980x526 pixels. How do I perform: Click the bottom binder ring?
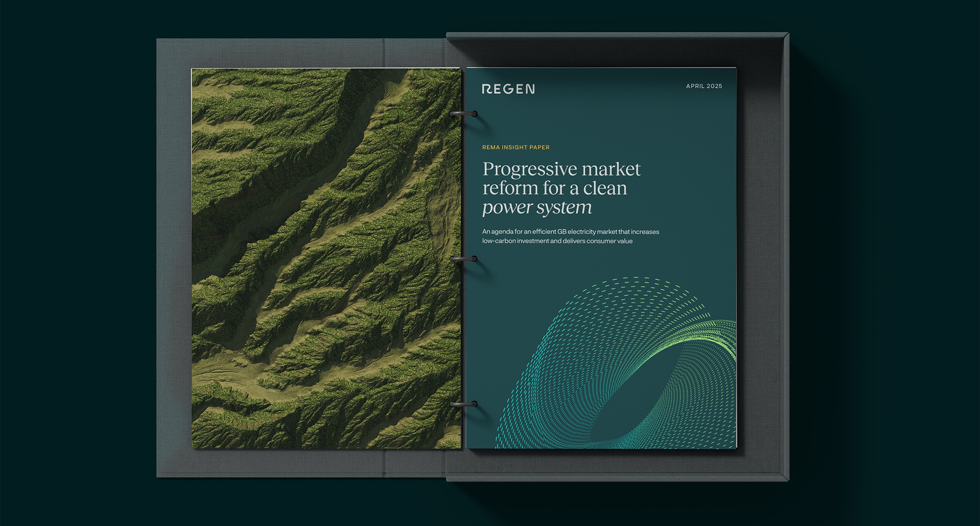(x=463, y=404)
